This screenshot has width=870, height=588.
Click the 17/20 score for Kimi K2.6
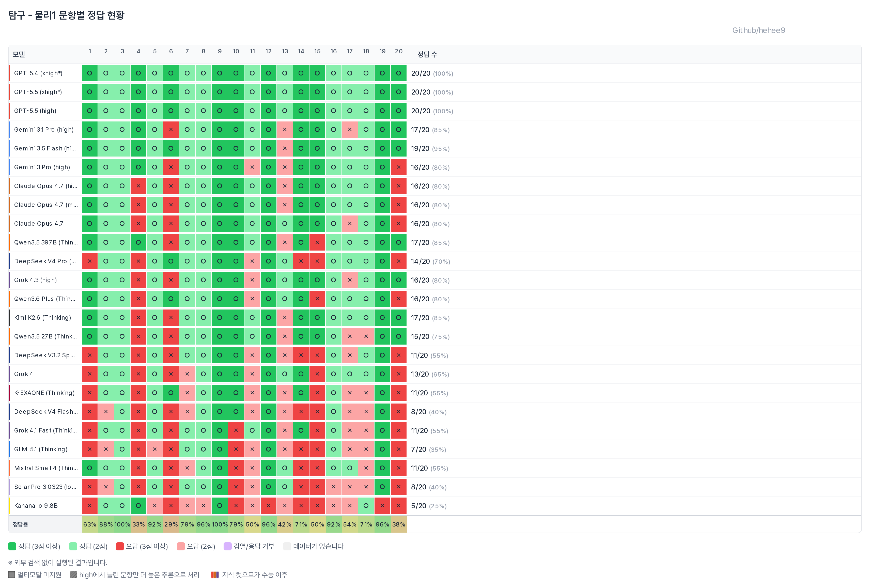click(x=430, y=318)
